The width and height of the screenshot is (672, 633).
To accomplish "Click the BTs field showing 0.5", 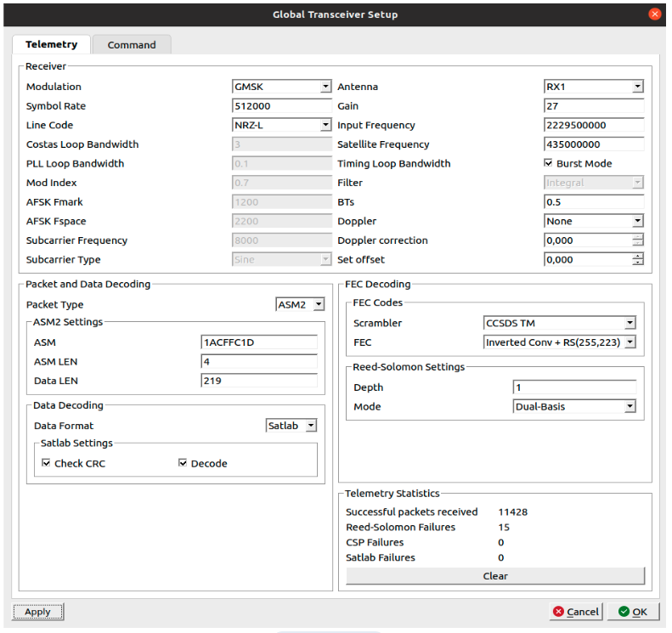I will (x=594, y=202).
